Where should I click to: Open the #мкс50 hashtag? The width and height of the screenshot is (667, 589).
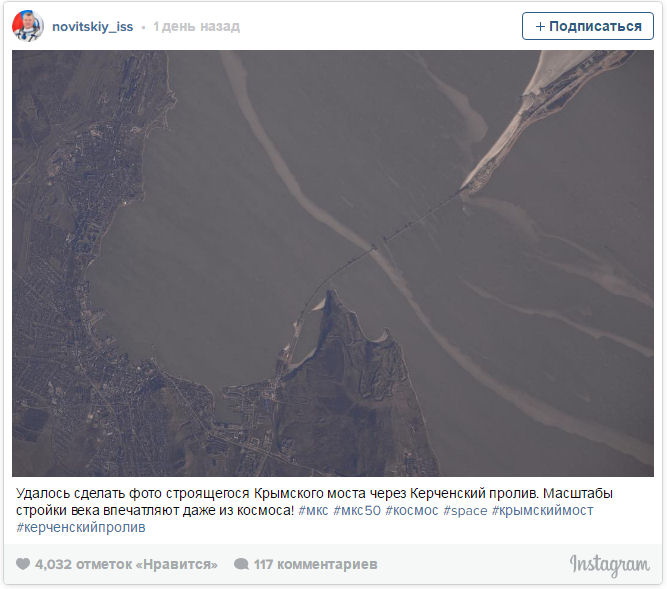tap(357, 510)
